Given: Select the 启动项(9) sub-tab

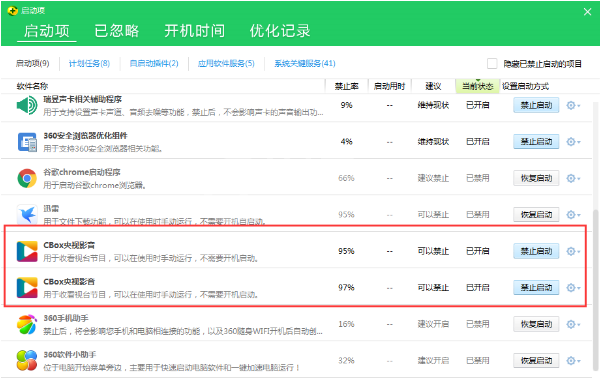Looking at the screenshot, I should pyautogui.click(x=33, y=64).
